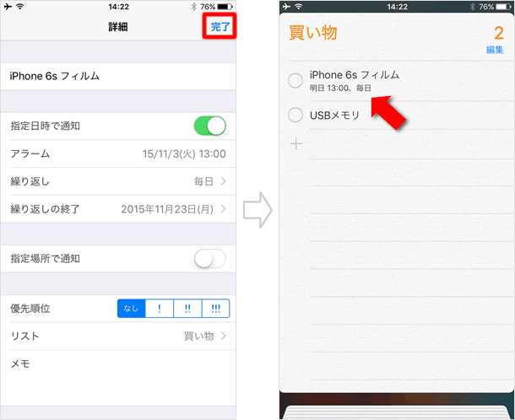This screenshot has width=515, height=420.
Task: Open the アラーム date row
Action: tap(118, 153)
